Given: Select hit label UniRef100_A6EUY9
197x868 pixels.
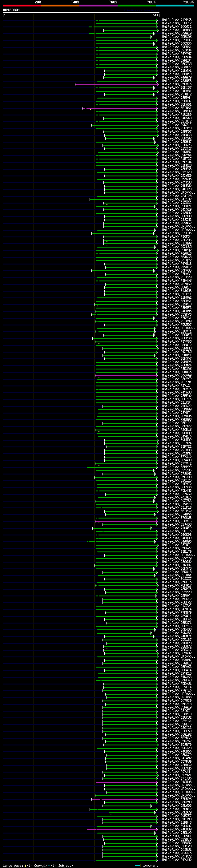Looking at the screenshot, I should point(177,74).
